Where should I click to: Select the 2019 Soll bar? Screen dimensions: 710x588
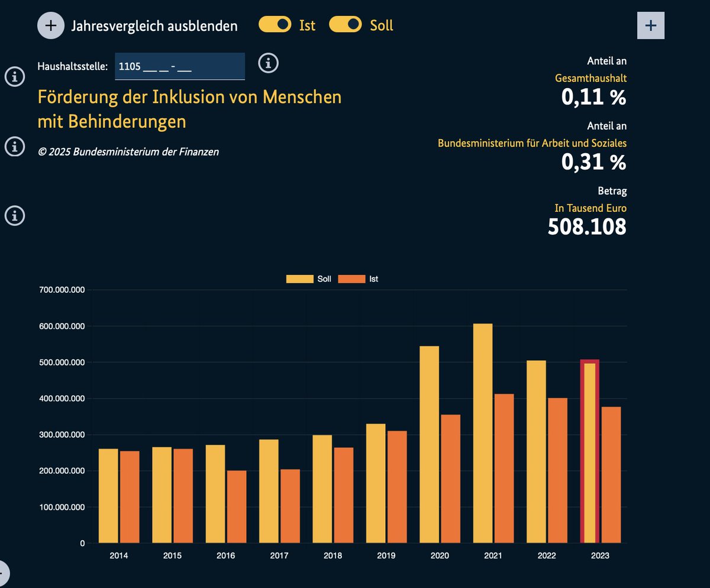[x=376, y=483]
